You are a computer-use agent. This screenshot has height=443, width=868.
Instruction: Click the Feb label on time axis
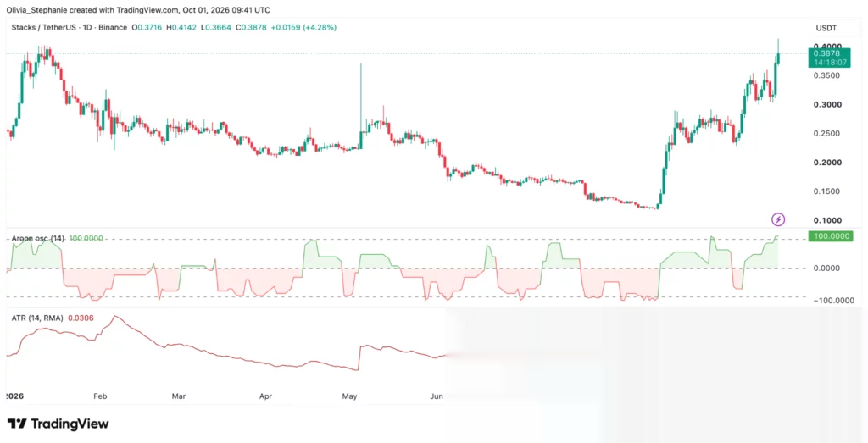coord(100,396)
